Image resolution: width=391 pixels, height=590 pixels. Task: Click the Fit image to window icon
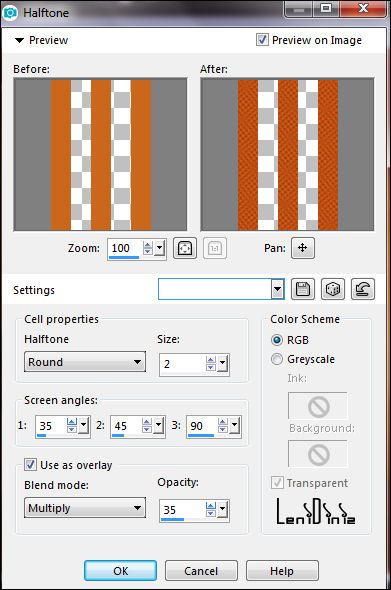(185, 248)
